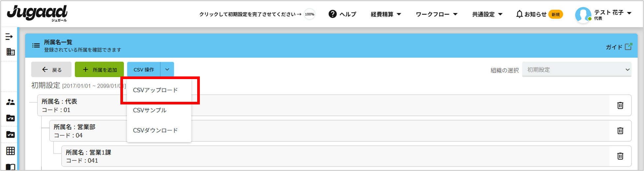Open the 共通設定 dropdown menu
The width and height of the screenshot is (644, 171).
(487, 14)
